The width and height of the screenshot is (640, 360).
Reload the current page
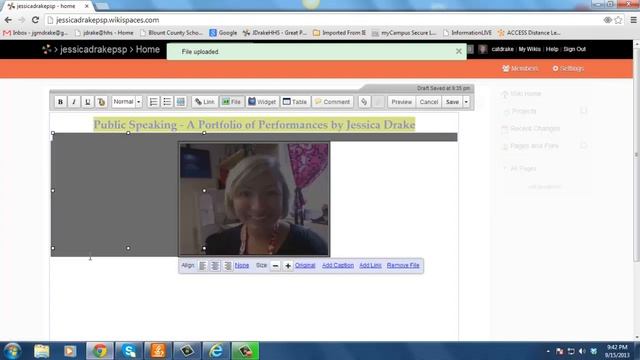36,20
